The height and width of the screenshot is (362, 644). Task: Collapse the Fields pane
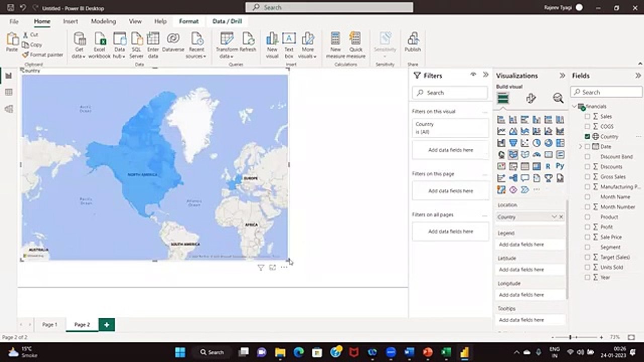point(638,75)
